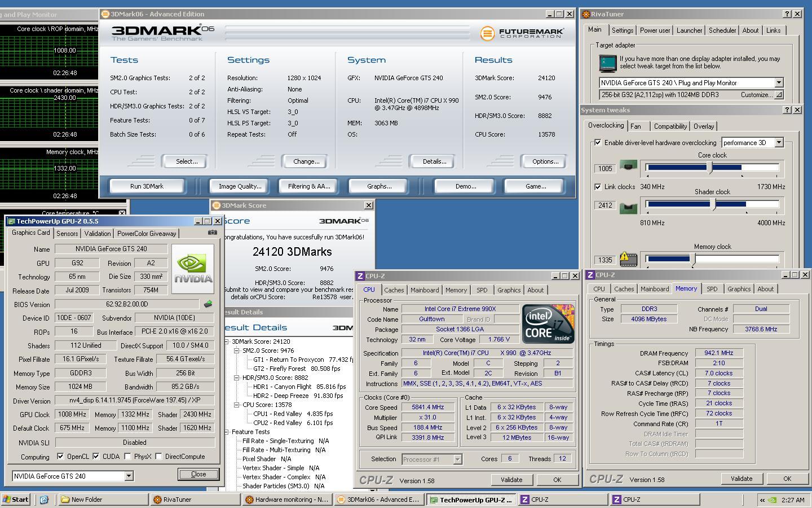Open the PowerColor Giveaway tab in GPU-Z
This screenshot has width=812, height=508.
(147, 234)
